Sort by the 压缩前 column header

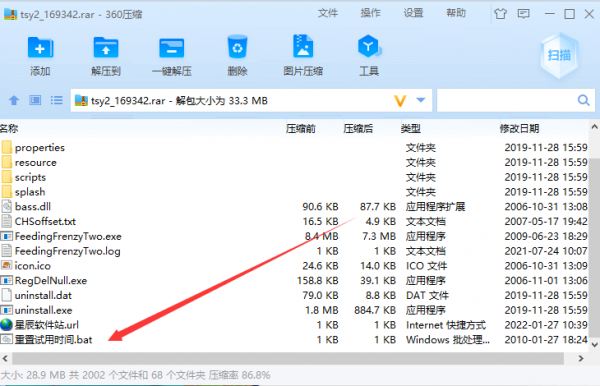(301, 129)
